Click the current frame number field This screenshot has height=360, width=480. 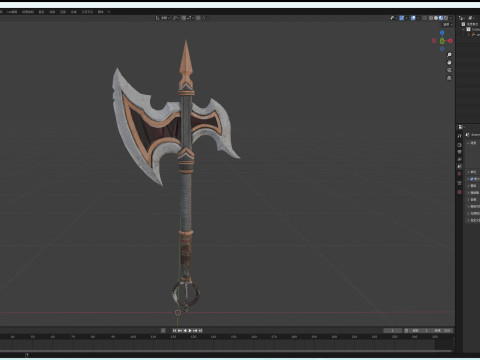pos(393,330)
